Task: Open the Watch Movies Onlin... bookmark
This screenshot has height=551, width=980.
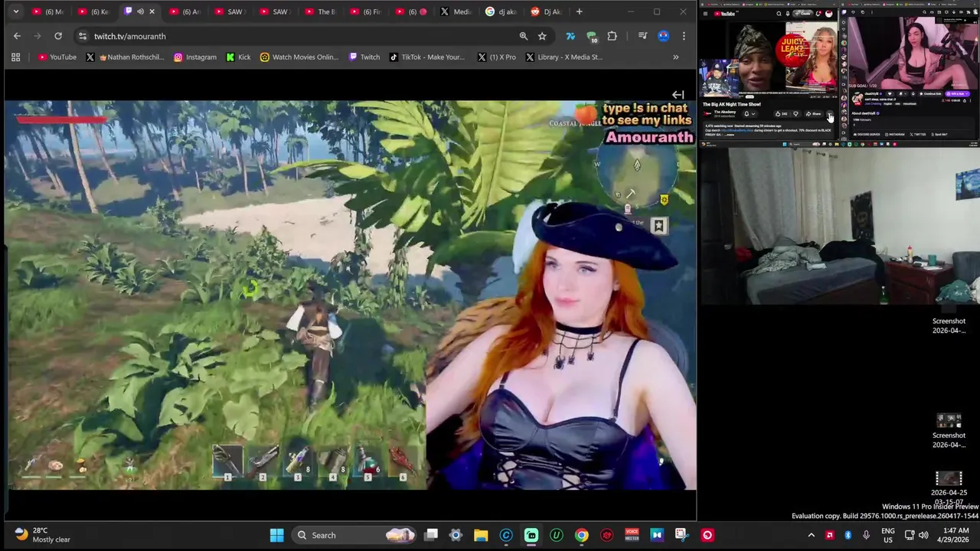Action: (299, 57)
